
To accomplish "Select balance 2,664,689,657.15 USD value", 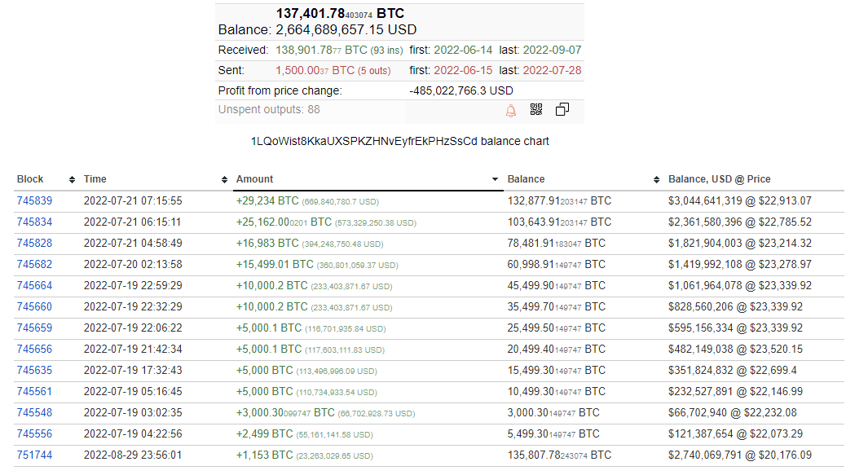I will (x=346, y=30).
